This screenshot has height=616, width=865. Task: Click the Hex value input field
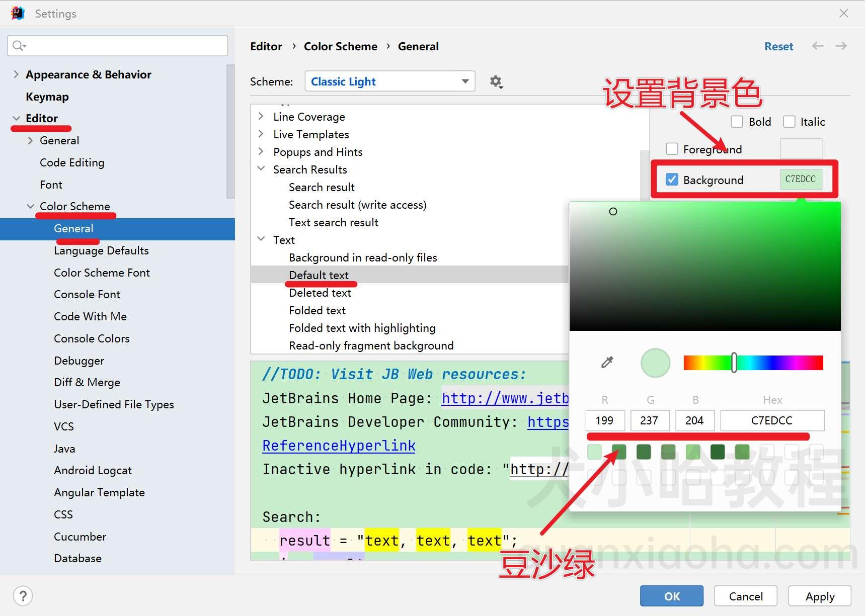[772, 420]
